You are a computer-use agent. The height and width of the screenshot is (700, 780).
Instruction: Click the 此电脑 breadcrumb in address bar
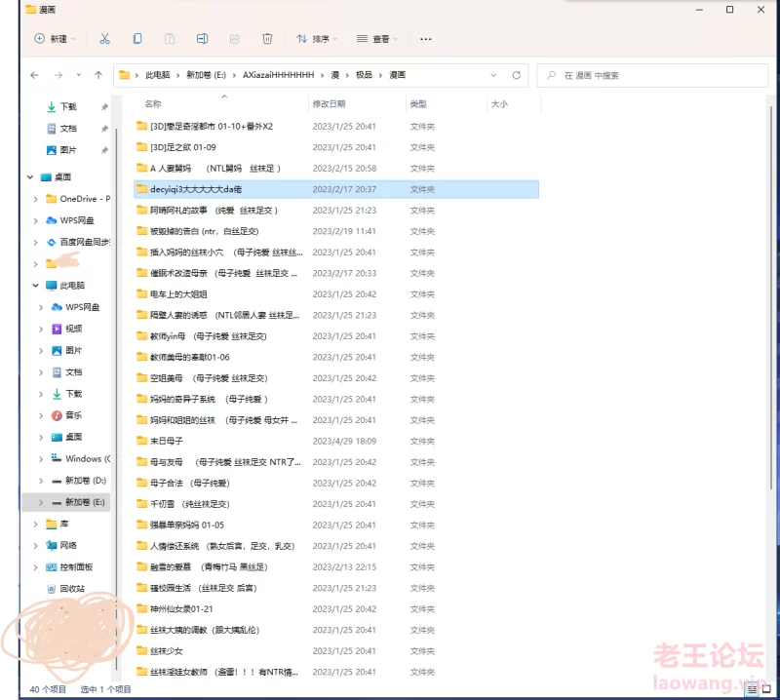click(158, 75)
